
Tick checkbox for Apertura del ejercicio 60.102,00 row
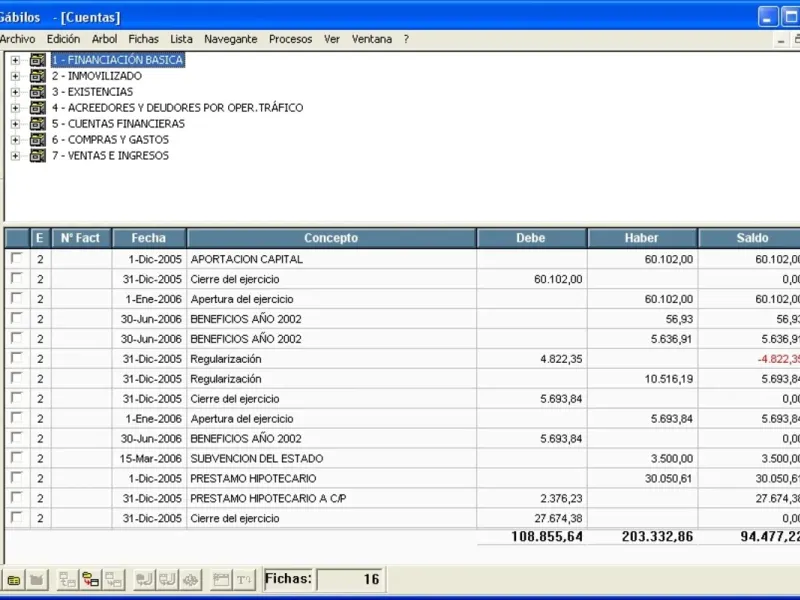(17, 298)
